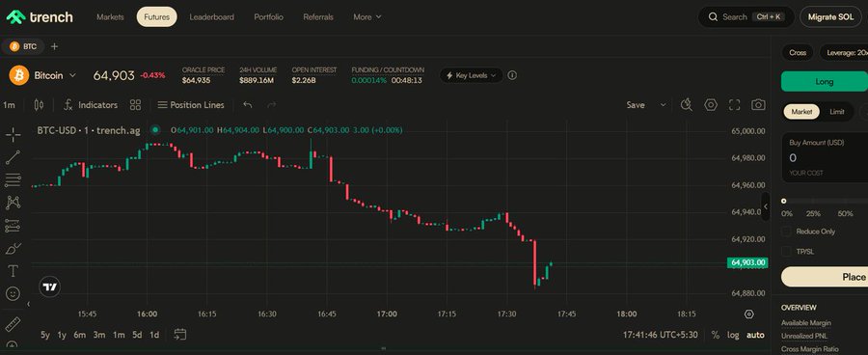Go to the Markets page
This screenshot has height=355, width=868.
click(110, 17)
